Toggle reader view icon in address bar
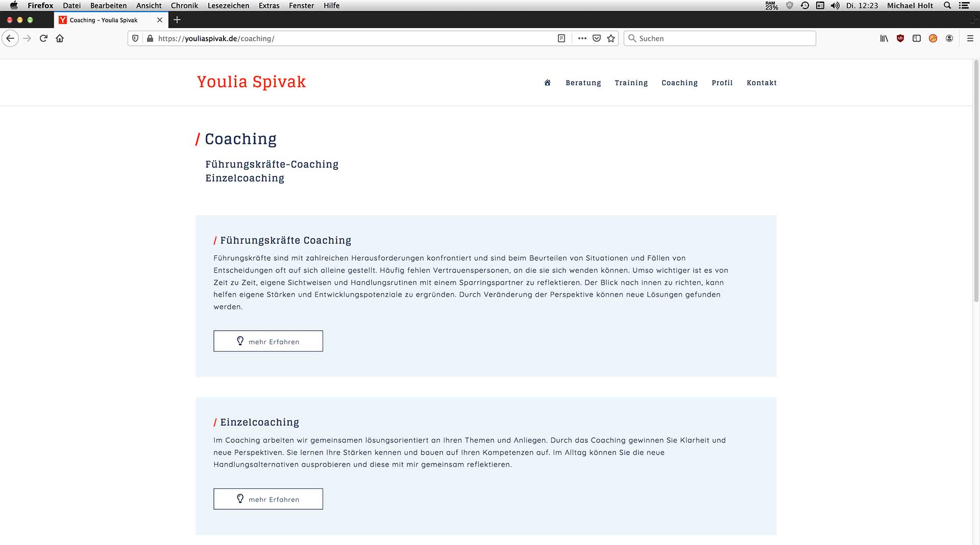Screen dimensions: 980x545 561,38
